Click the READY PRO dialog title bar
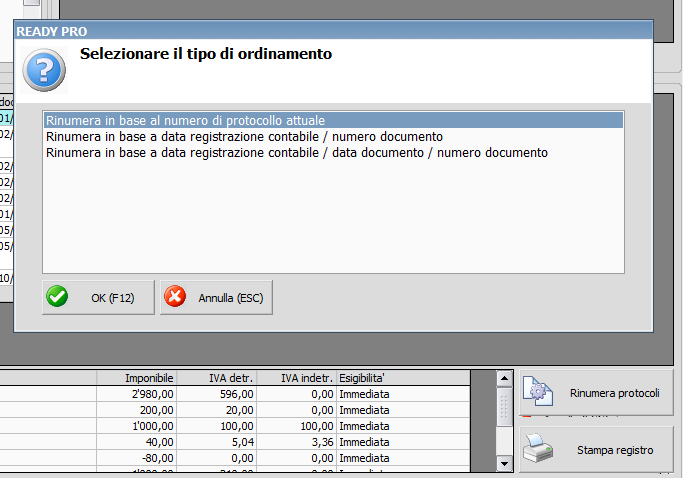Image resolution: width=683 pixels, height=478 pixels. pyautogui.click(x=333, y=31)
